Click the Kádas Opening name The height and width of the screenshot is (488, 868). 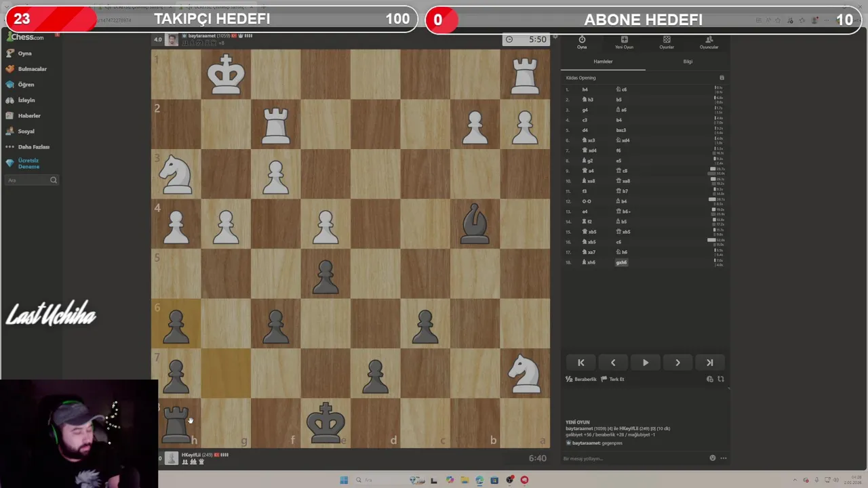pyautogui.click(x=581, y=78)
